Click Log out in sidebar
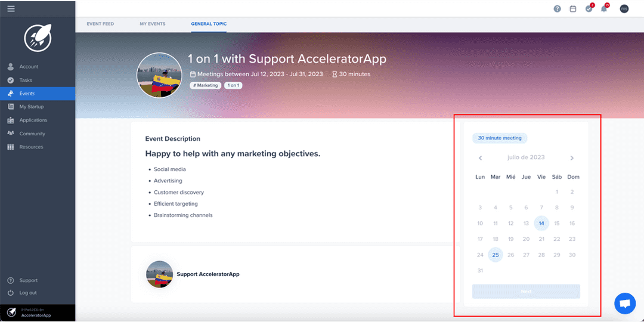Screen dimensions: 644x322 (x=28, y=293)
